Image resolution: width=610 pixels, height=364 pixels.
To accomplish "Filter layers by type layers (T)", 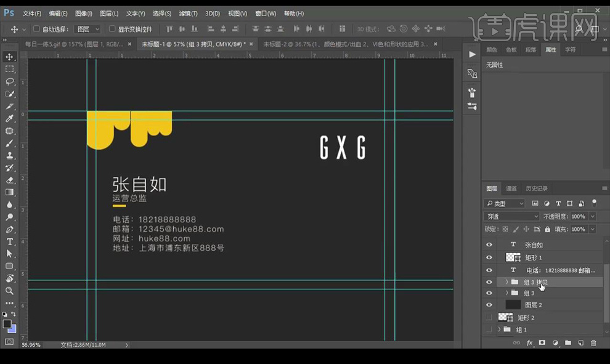I will click(558, 203).
